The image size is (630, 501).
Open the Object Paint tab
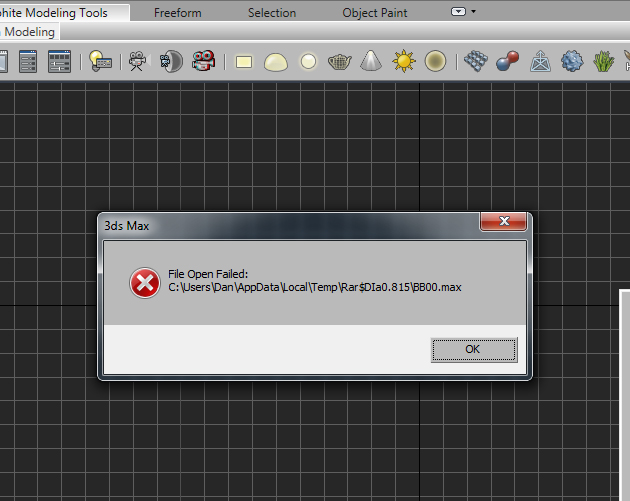(374, 13)
